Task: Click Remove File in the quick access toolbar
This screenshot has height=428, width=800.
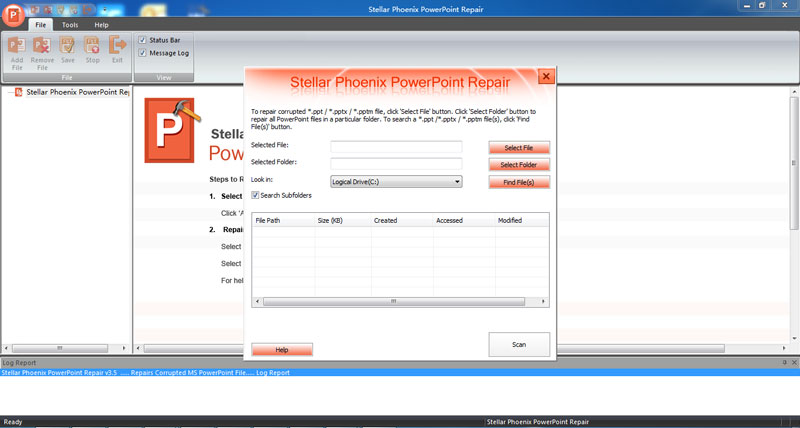Action: point(48,10)
